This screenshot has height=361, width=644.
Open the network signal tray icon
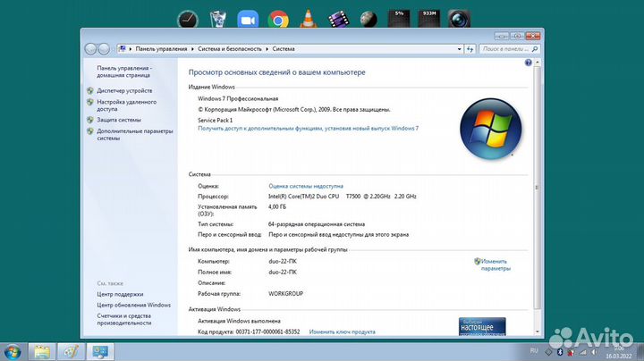click(583, 352)
